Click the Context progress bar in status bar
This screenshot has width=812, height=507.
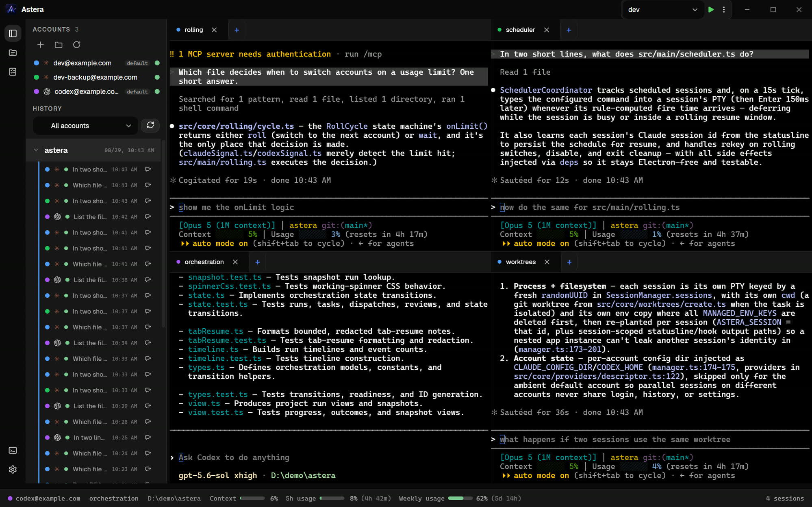click(x=252, y=498)
